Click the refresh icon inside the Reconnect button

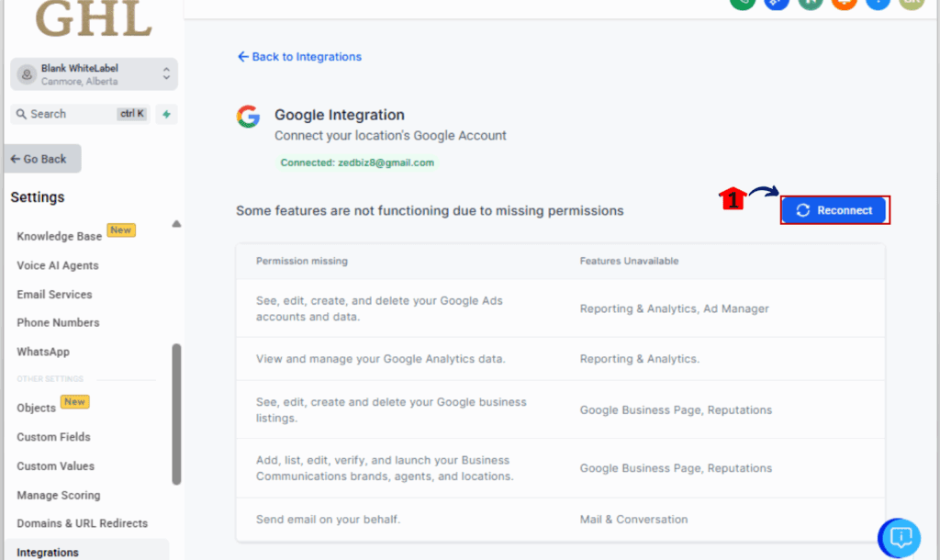803,209
